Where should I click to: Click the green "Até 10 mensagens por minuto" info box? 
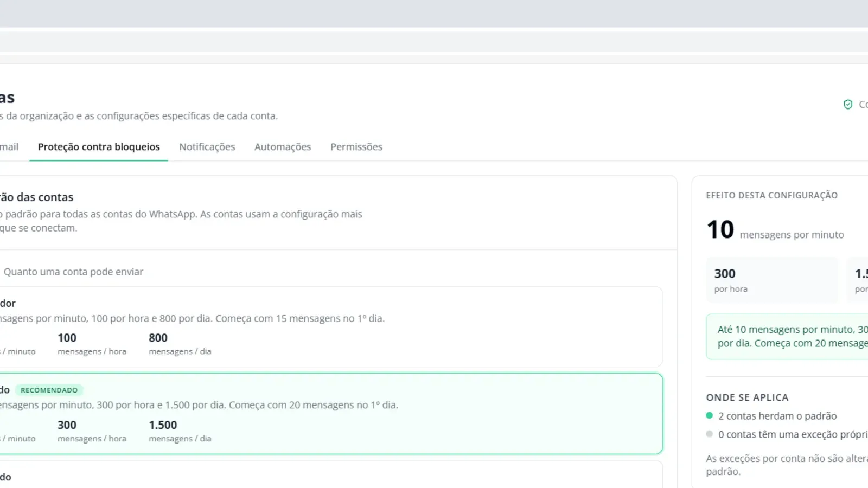tap(787, 337)
